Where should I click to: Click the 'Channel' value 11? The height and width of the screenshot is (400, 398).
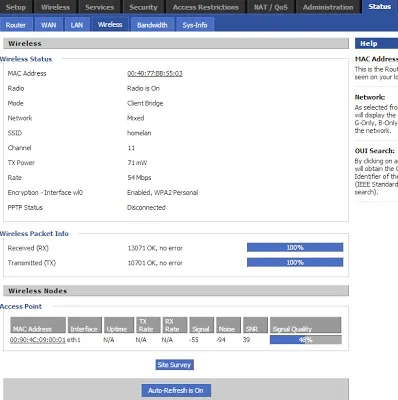131,148
